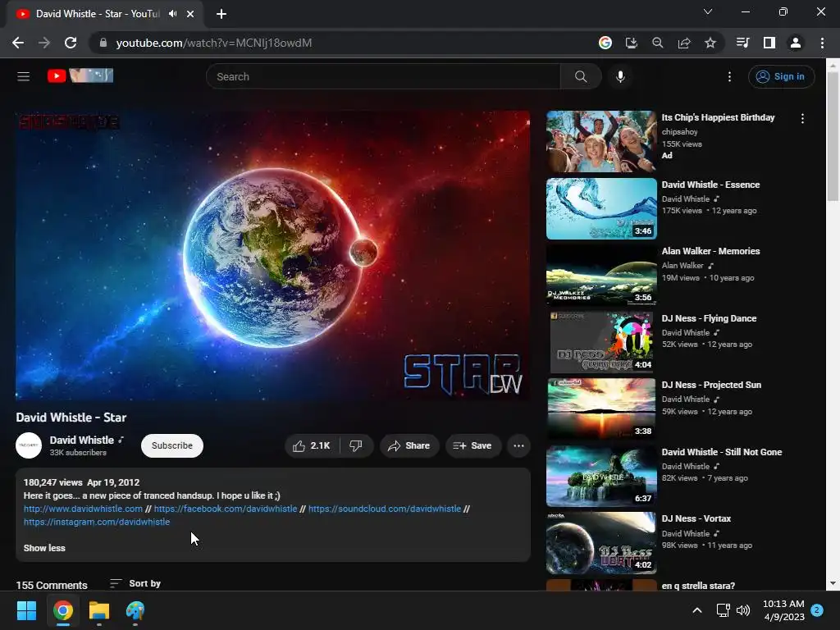Open Chrome profile icon
Viewport: 840px width, 630px height.
[796, 43]
